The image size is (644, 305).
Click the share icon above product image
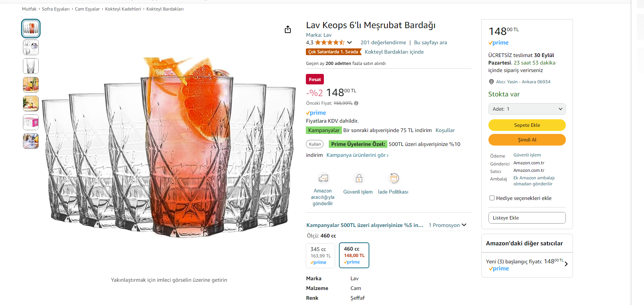[x=288, y=29]
